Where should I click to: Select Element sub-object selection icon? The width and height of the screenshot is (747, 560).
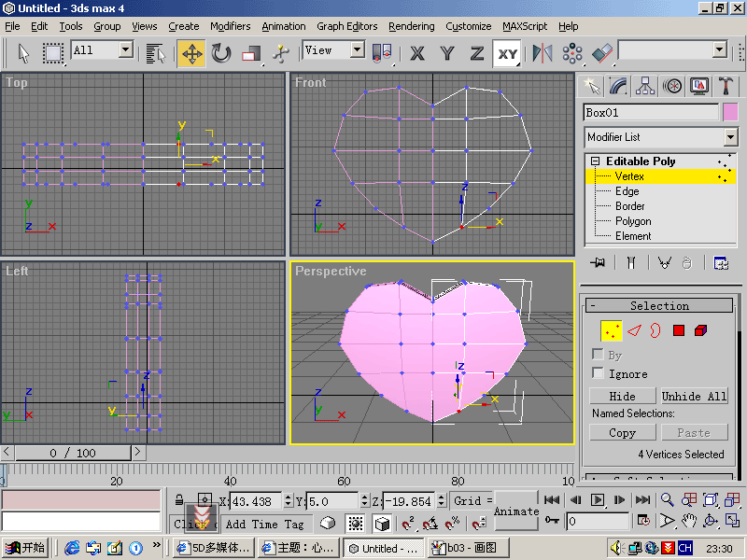[701, 330]
